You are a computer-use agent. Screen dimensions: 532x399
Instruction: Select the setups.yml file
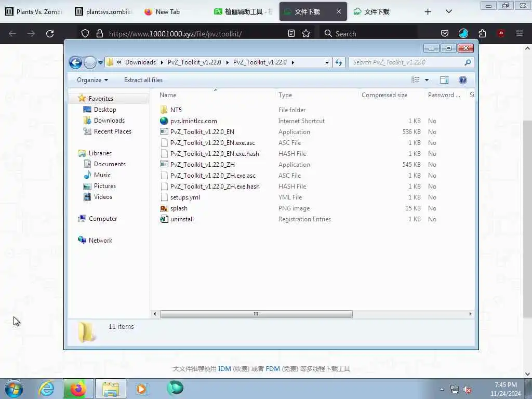click(x=185, y=197)
